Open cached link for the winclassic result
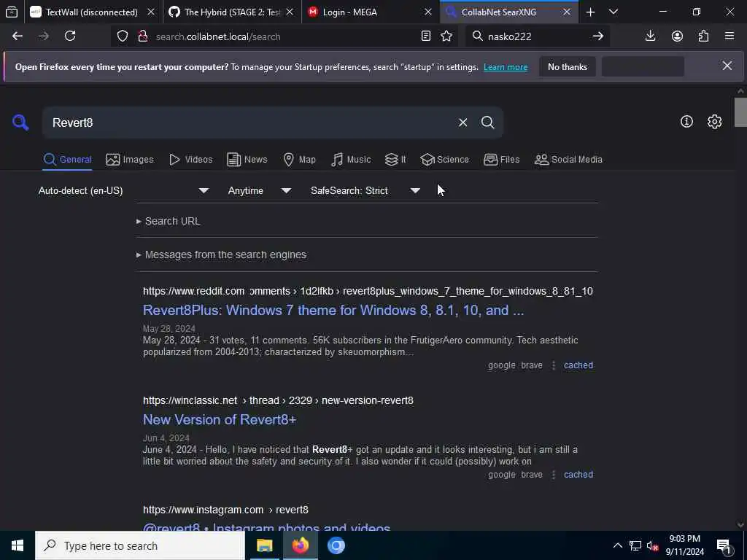The width and height of the screenshot is (747, 560). pyautogui.click(x=578, y=475)
